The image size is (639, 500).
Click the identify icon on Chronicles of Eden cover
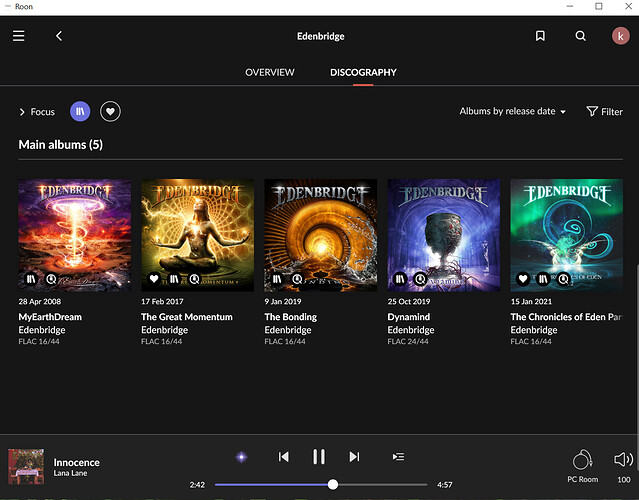564,279
